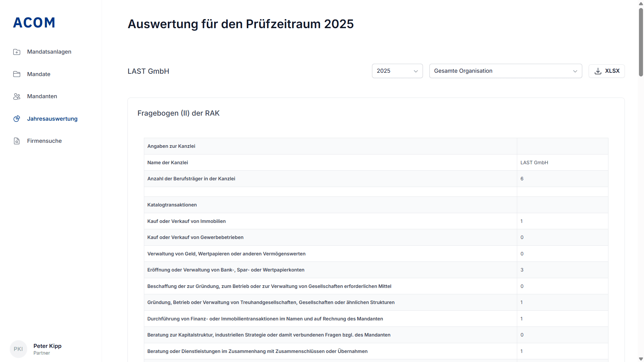The height and width of the screenshot is (362, 644).
Task: Select the Fragebogen (II) der RAK title
Action: click(x=178, y=113)
